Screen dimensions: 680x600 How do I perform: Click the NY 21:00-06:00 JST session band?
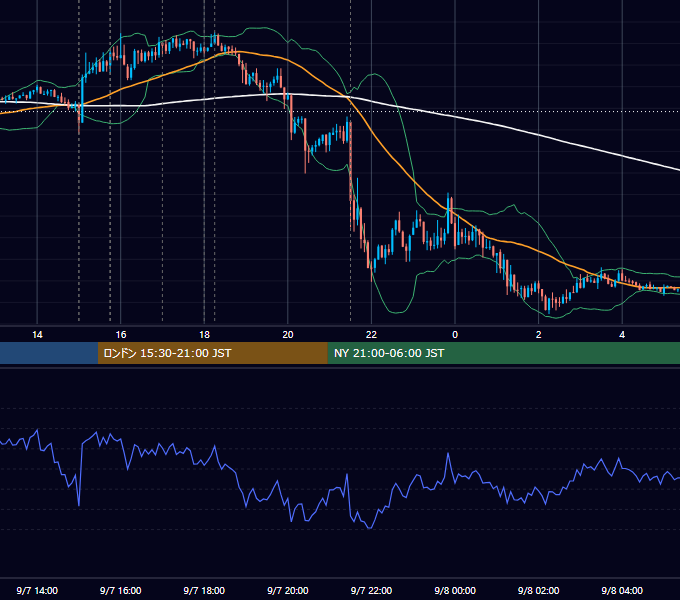click(x=503, y=353)
